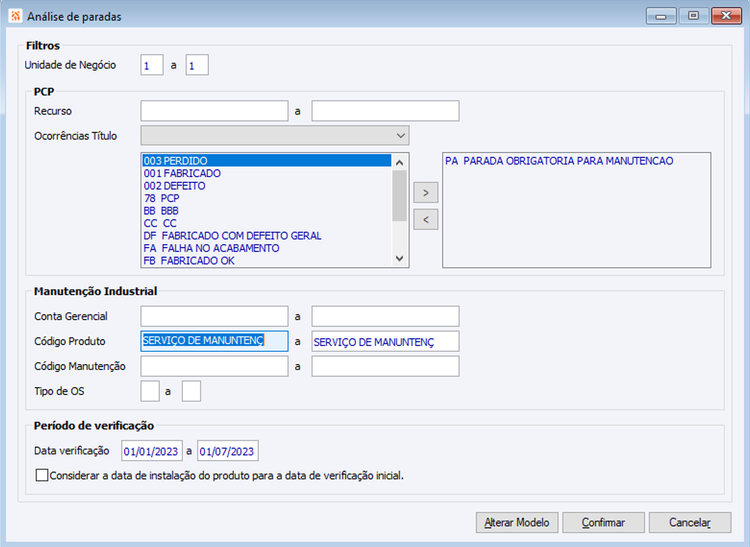Click the initial Código Produto field

tap(214, 341)
